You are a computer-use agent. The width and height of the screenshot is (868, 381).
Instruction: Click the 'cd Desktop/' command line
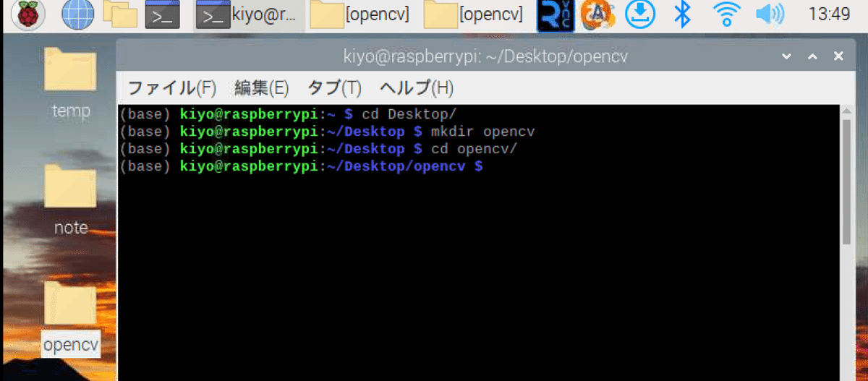tap(289, 114)
